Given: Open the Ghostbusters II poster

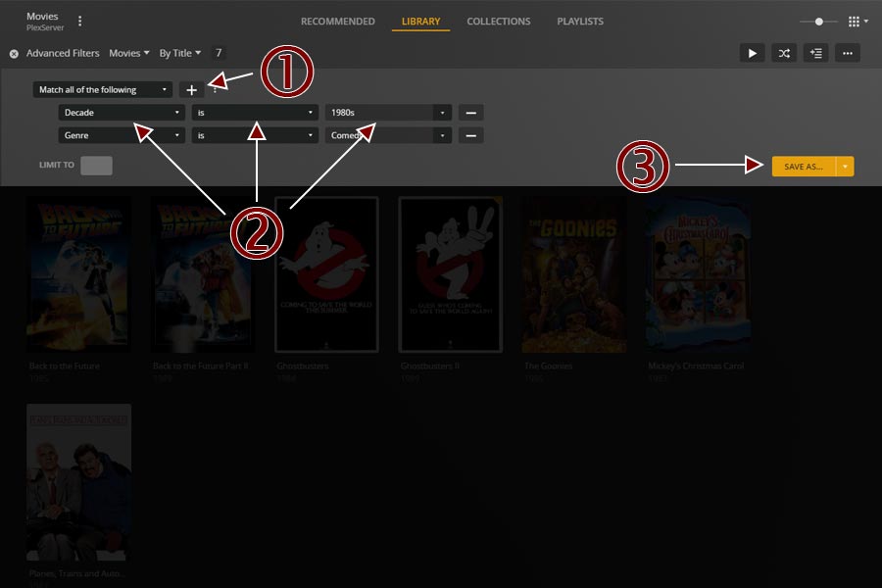Looking at the screenshot, I should [x=450, y=274].
